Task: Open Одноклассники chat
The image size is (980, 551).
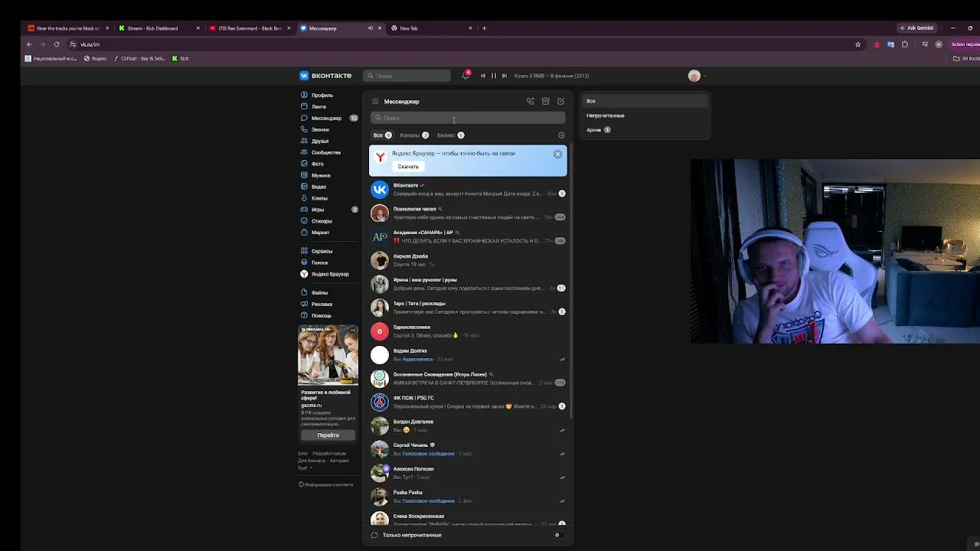Action: 468,331
